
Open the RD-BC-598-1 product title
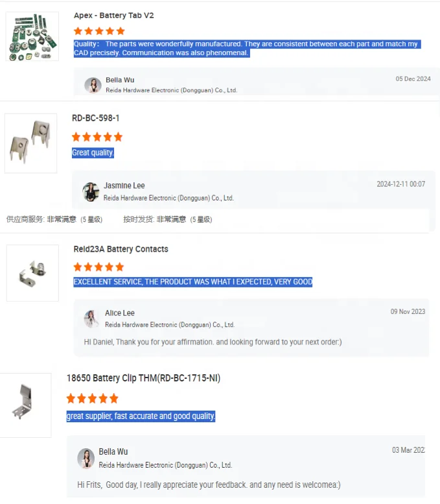tap(96, 118)
